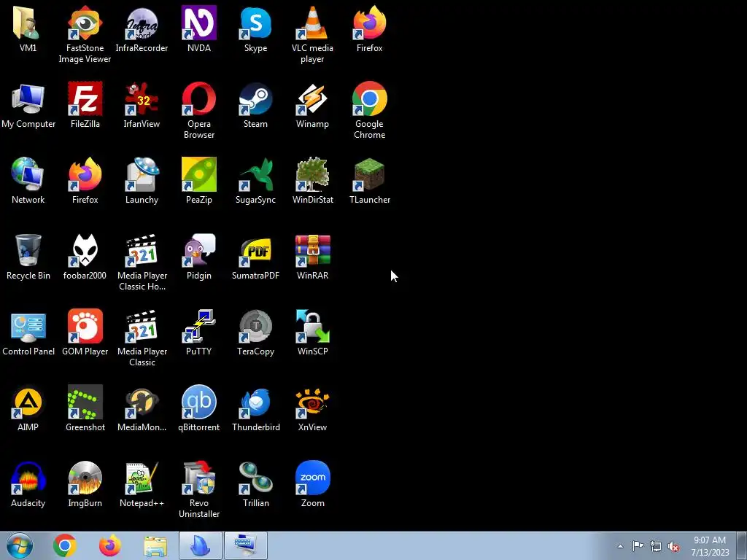Screen dimensions: 747x560
Task: Click the foobar2000 shortcut
Action: tap(85, 250)
